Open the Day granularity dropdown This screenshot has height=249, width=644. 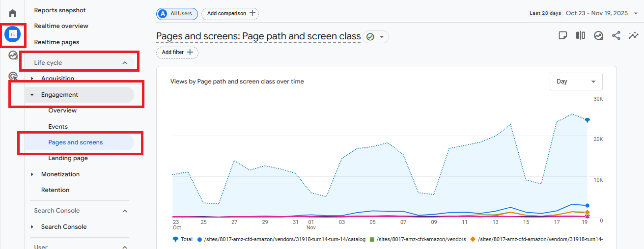(x=576, y=82)
